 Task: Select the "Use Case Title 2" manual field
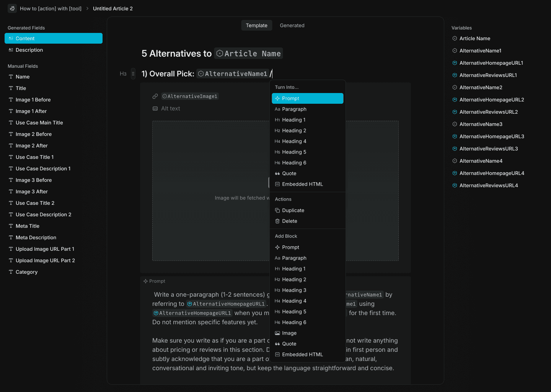[x=35, y=203]
